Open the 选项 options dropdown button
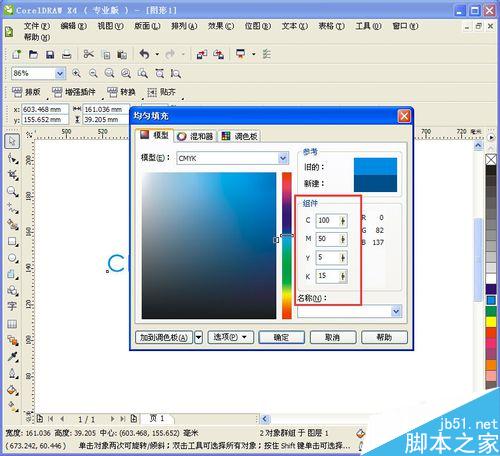500x456 pixels. pos(230,337)
